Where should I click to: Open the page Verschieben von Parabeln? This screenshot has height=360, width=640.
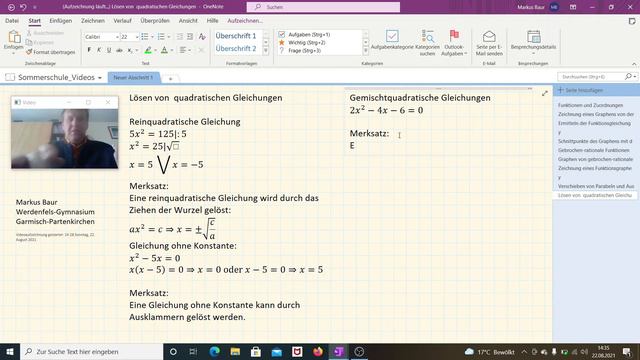click(x=596, y=186)
